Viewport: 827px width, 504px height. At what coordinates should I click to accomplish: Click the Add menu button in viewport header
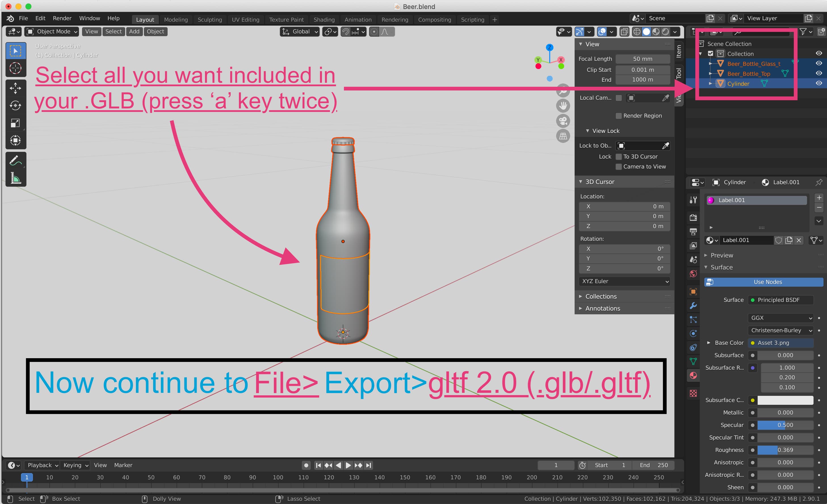pos(134,31)
